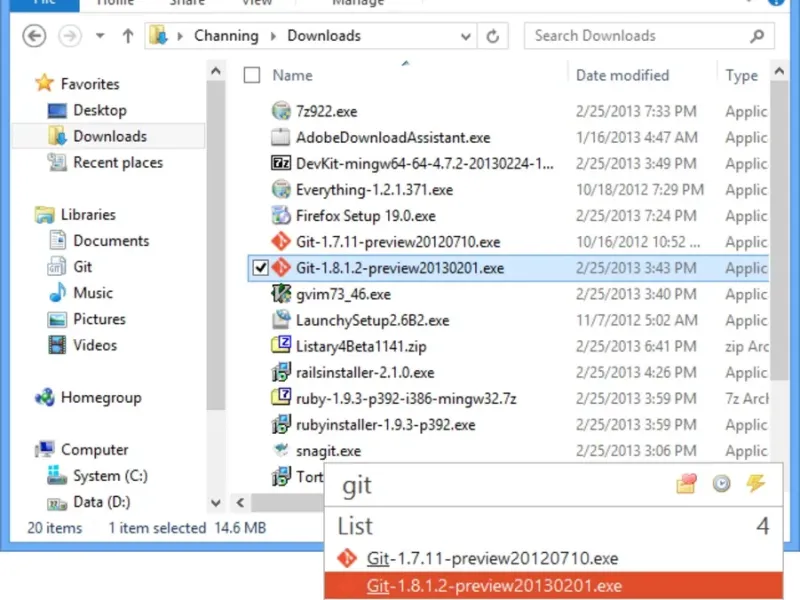
Task: Open Computer in navigation pane
Action: point(94,449)
